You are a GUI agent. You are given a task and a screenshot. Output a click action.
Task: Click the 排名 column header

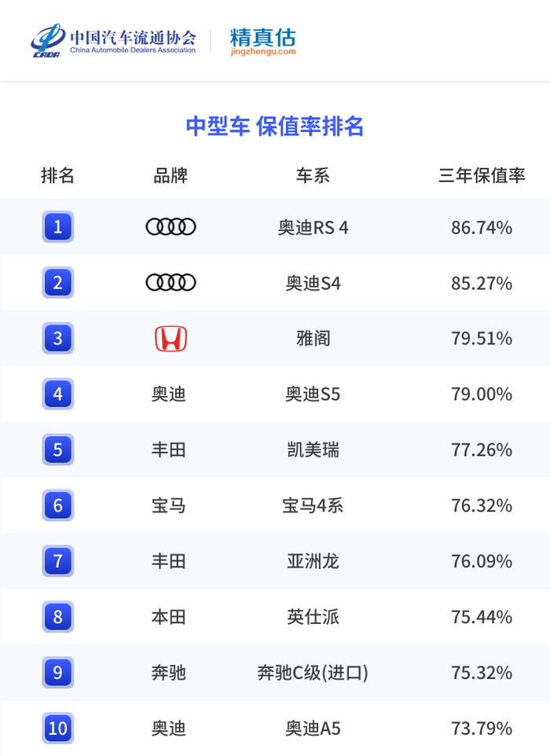point(57,175)
